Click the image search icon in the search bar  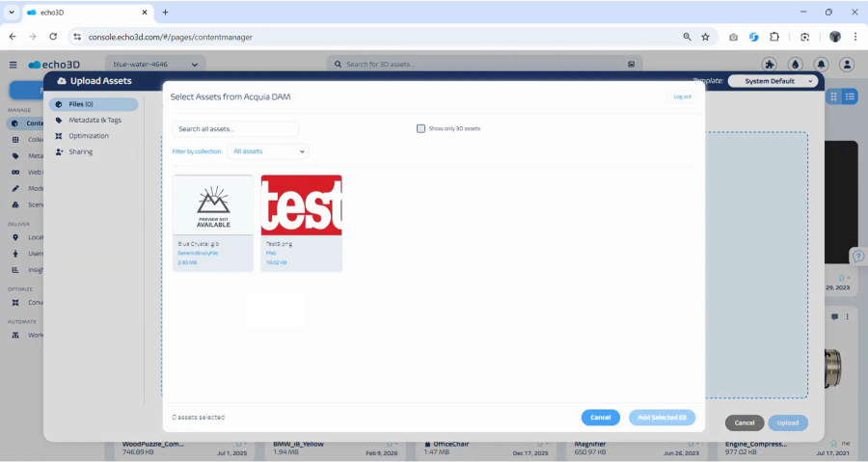tap(631, 65)
